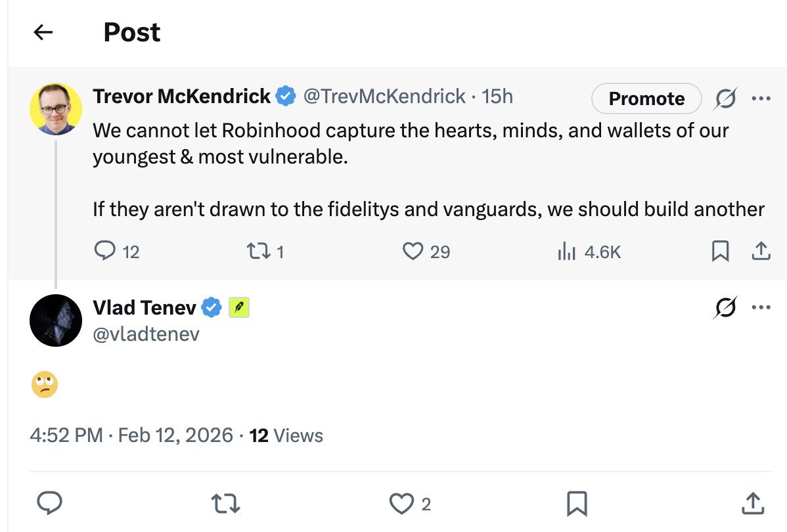Click the back arrow icon
The image size is (787, 532).
43,32
